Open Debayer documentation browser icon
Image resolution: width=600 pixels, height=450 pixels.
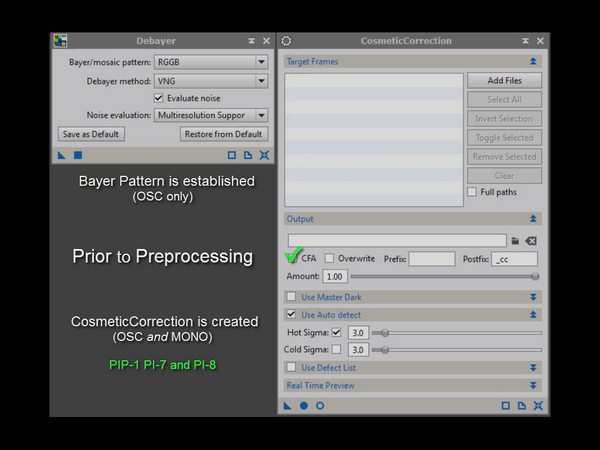point(248,155)
